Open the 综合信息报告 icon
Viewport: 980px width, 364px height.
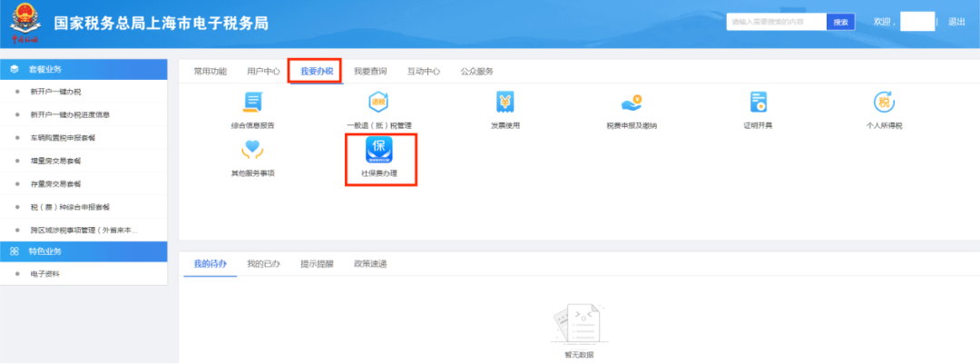pyautogui.click(x=253, y=103)
